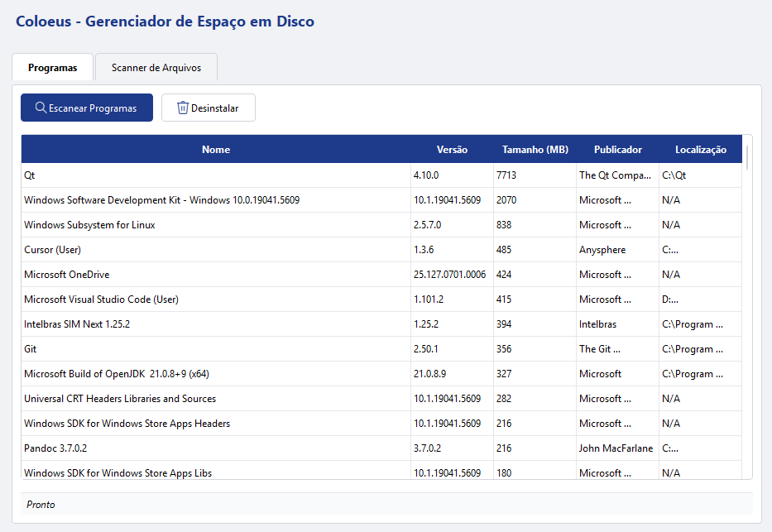Sort by the Versão column header
Image resolution: width=772 pixels, height=532 pixels.
(452, 149)
